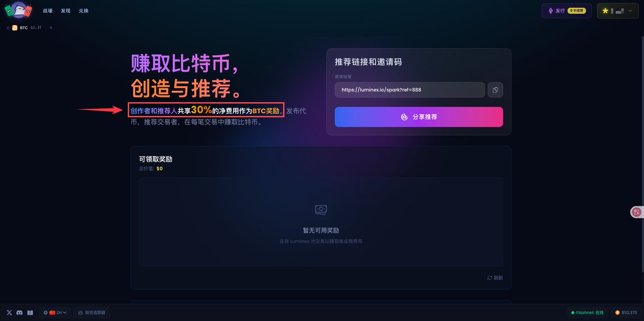The image size is (644, 321).
Task: Click the BTC coin icon in ticker bar
Action: coord(15,28)
